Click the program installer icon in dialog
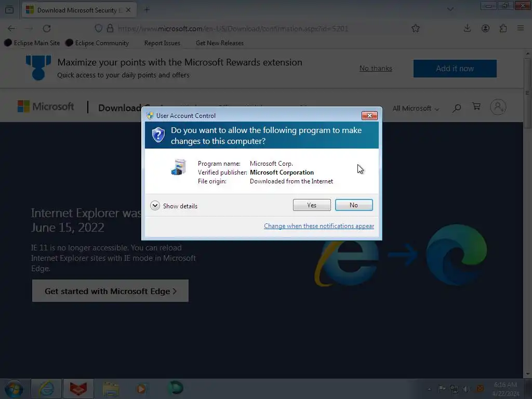Screen dimensions: 532x399 (179, 167)
